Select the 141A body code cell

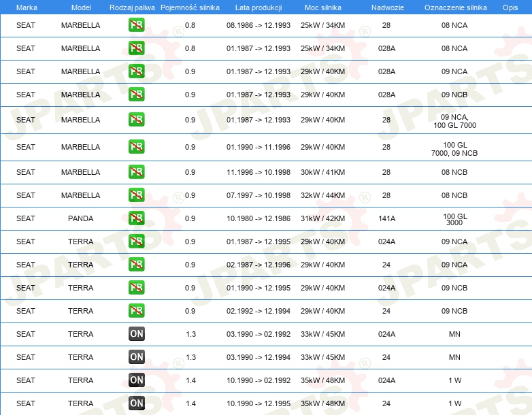tap(387, 218)
